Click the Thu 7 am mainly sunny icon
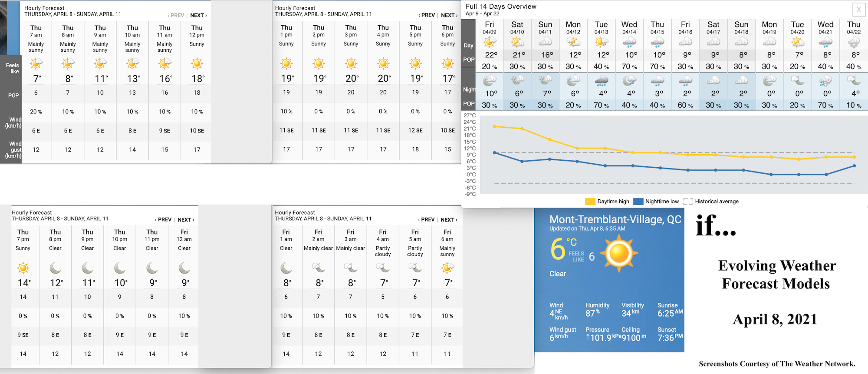868x374 pixels. pyautogui.click(x=36, y=64)
